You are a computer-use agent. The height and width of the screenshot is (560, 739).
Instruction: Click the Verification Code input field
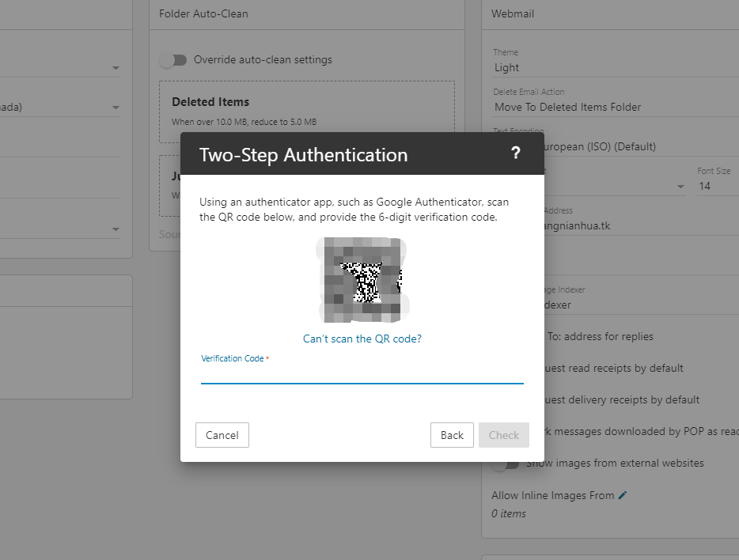click(362, 378)
